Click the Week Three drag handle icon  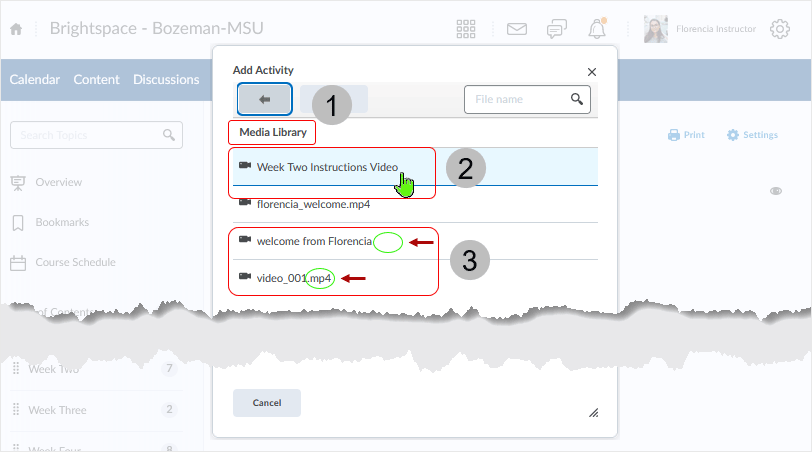point(16,409)
